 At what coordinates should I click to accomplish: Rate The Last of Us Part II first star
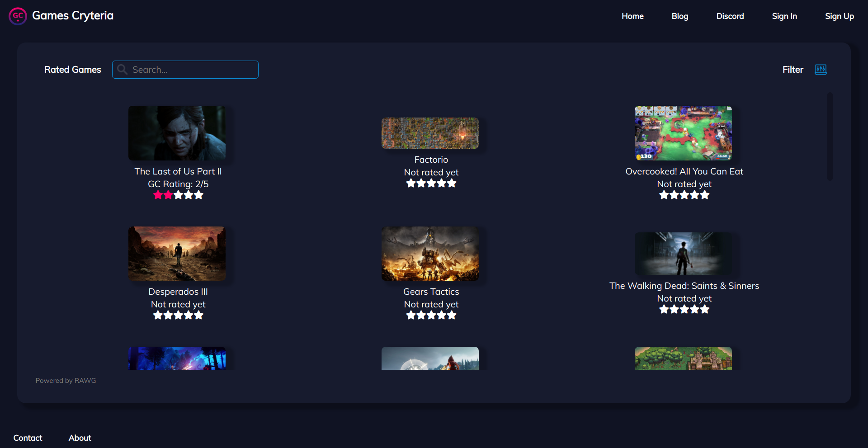click(158, 195)
